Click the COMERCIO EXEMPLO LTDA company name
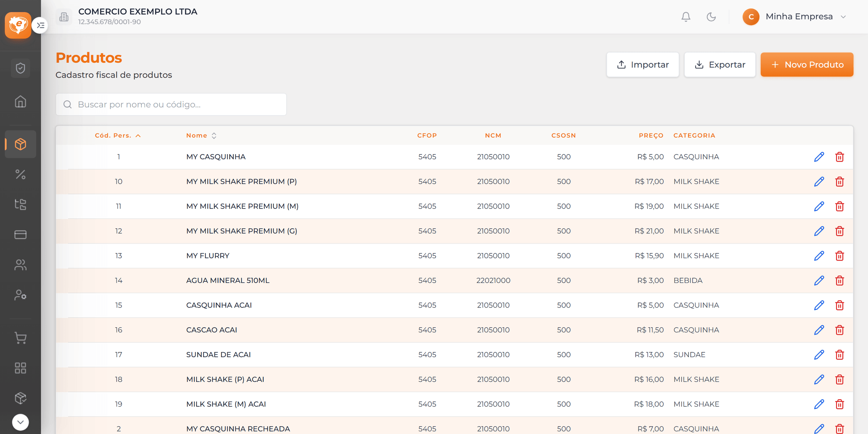Viewport: 868px width, 434px height. [138, 12]
